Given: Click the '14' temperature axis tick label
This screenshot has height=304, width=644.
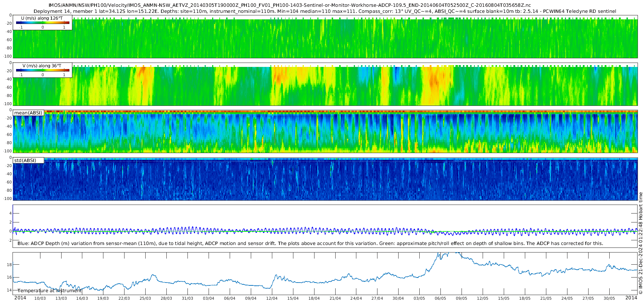Looking at the screenshot, I should click(x=9, y=290).
